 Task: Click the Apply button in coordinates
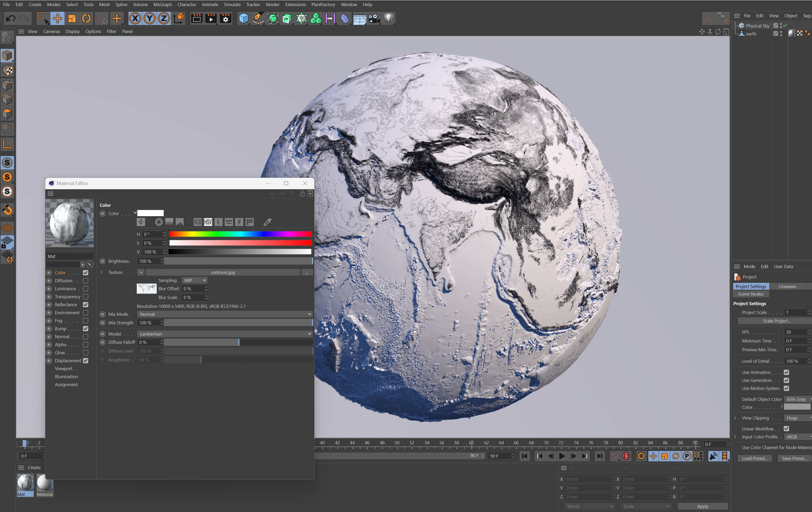702,506
